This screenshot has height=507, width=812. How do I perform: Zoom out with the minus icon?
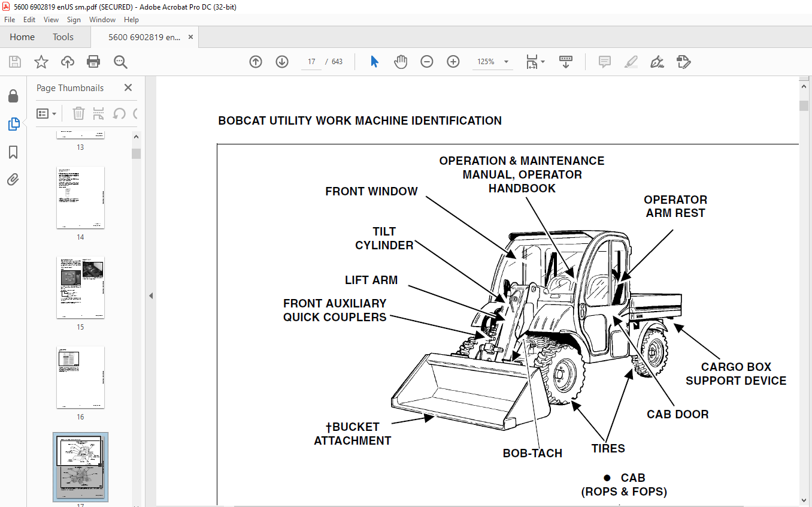(427, 62)
